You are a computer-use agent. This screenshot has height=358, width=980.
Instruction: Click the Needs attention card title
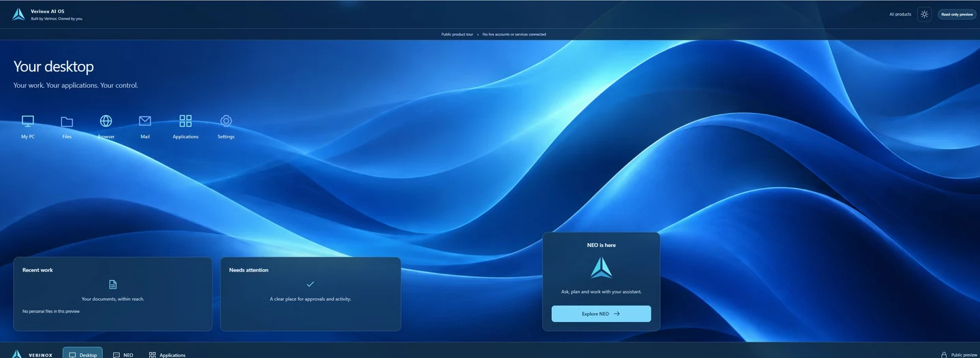(248, 270)
